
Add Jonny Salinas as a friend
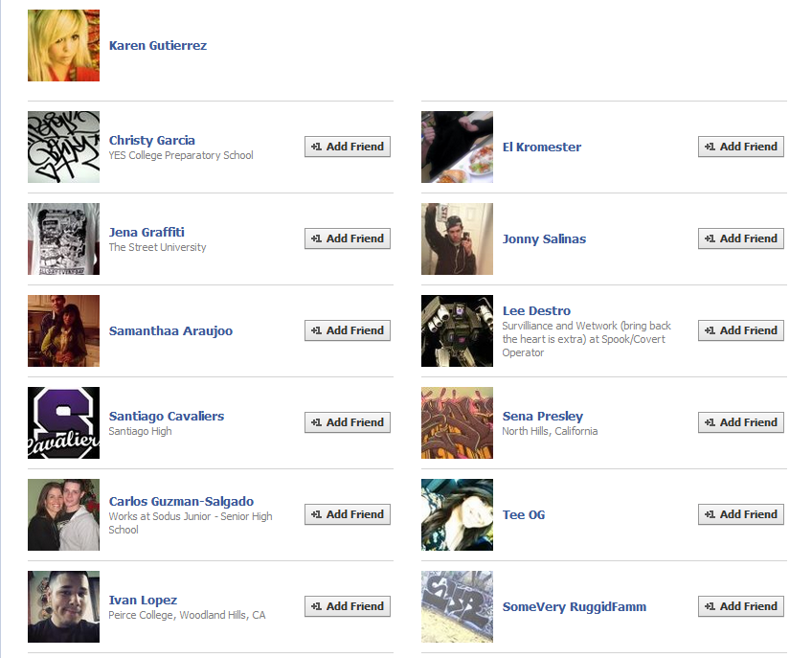tap(741, 238)
